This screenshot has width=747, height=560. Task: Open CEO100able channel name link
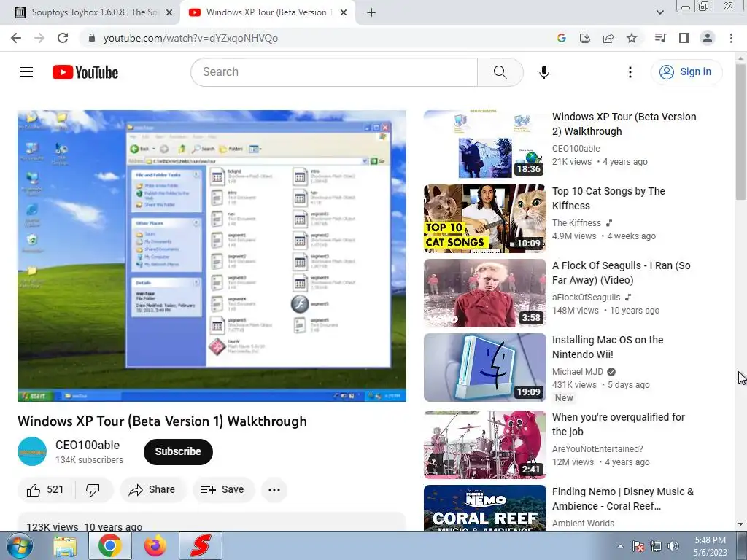pos(88,445)
